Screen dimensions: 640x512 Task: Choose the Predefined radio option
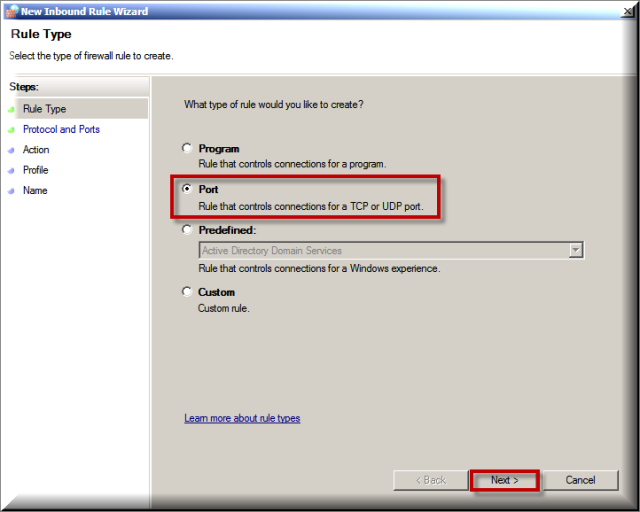[187, 229]
